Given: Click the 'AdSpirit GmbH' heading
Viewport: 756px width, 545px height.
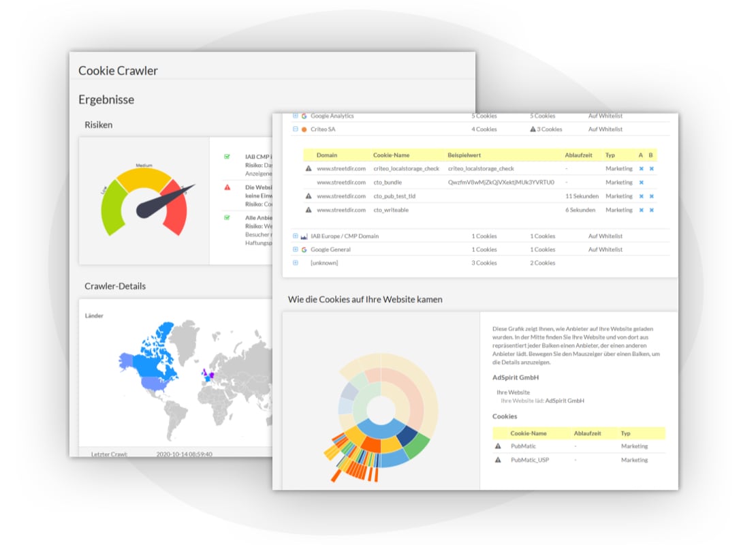Looking at the screenshot, I should (516, 377).
